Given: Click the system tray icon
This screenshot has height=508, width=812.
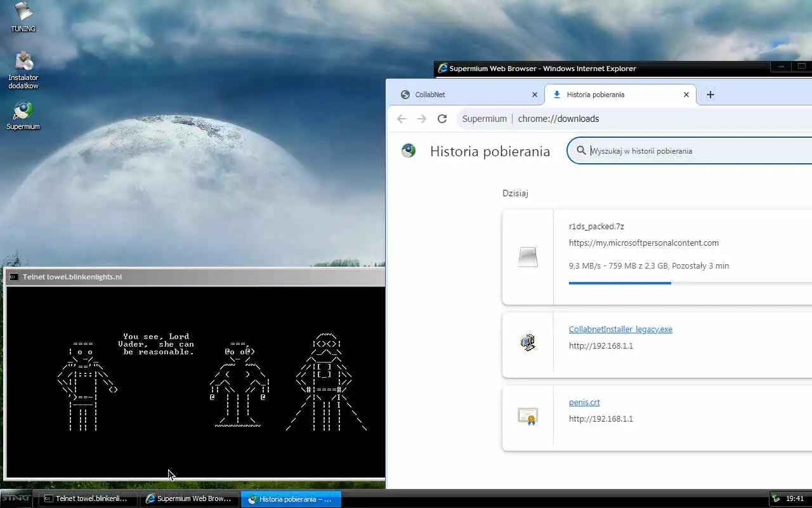Looking at the screenshot, I should point(776,498).
